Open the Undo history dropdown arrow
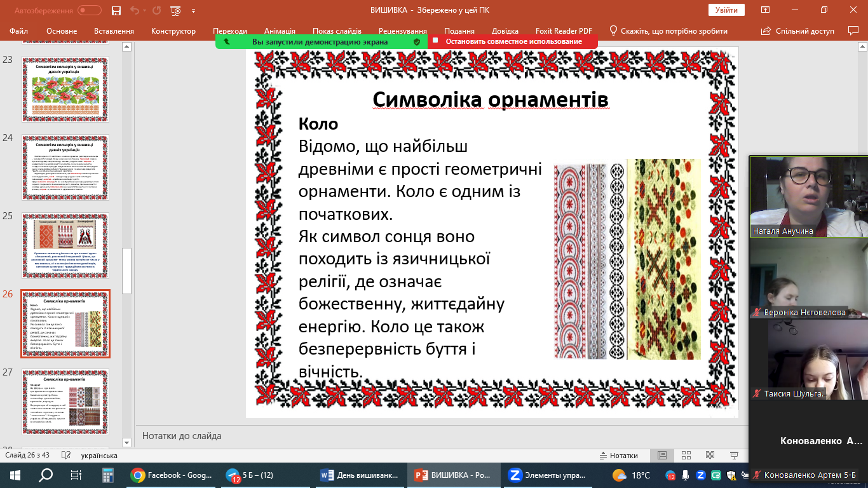868x488 pixels. point(146,10)
